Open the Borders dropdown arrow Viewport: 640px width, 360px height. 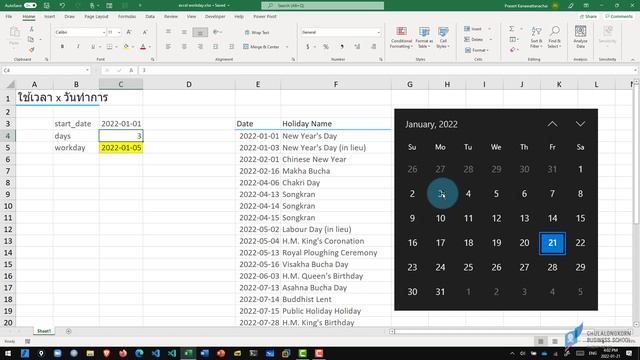[116, 47]
